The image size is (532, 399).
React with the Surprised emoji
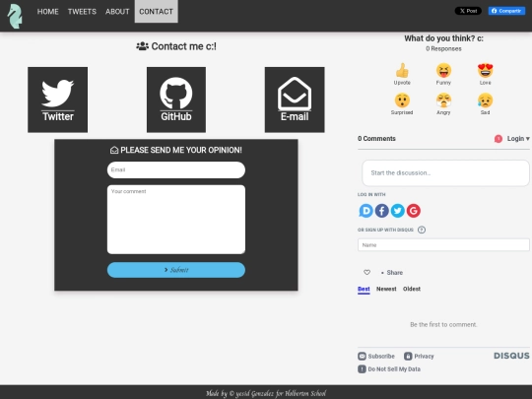(402, 100)
